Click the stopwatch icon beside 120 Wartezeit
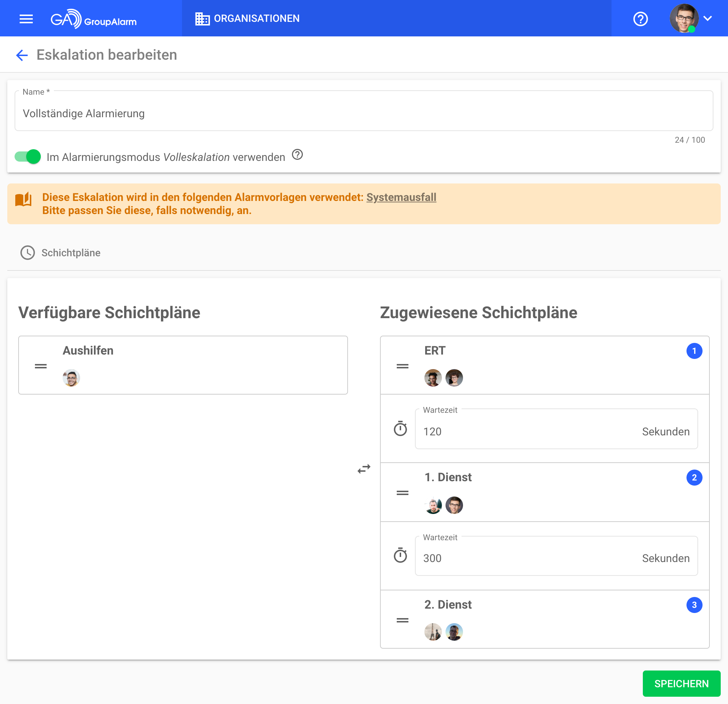 400,429
